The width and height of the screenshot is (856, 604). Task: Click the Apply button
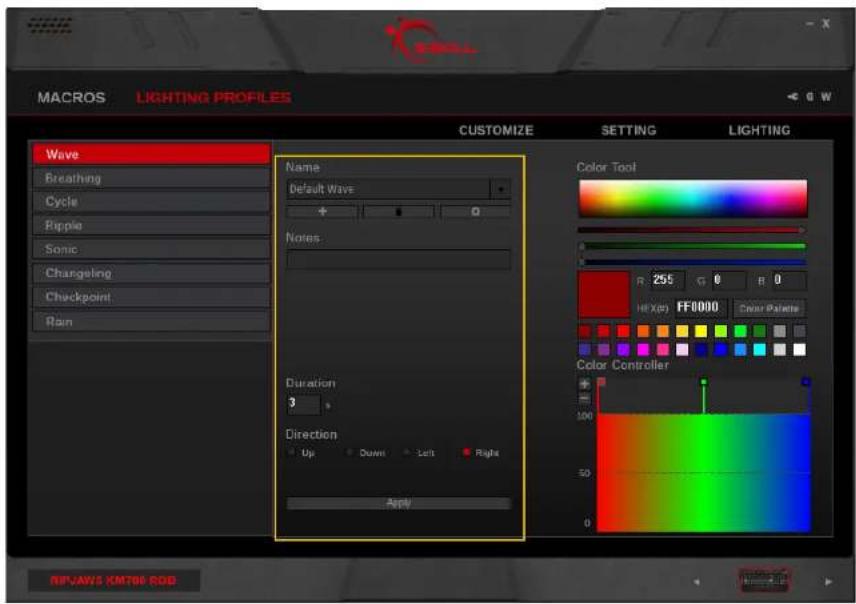(399, 503)
